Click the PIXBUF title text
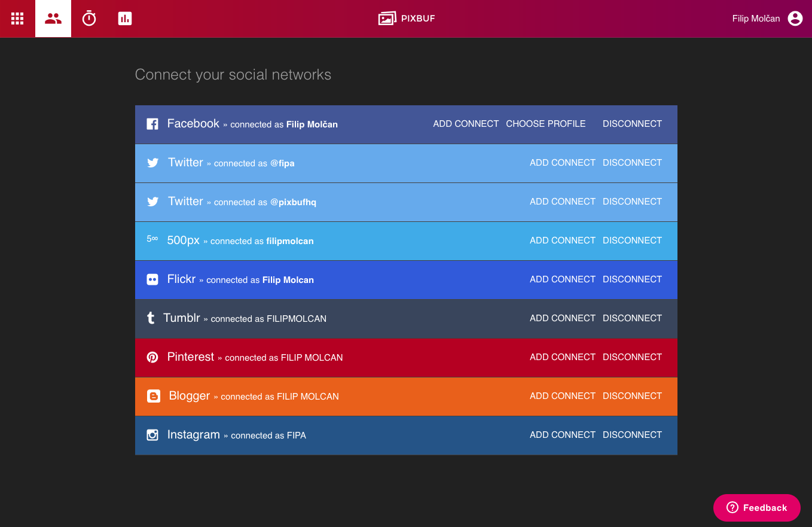This screenshot has height=527, width=812. tap(418, 19)
